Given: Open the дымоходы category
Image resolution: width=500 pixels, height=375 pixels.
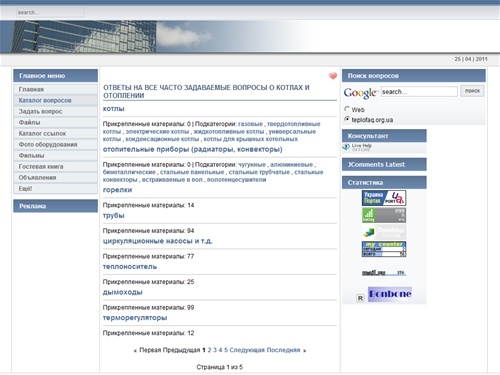Looking at the screenshot, I should (122, 292).
